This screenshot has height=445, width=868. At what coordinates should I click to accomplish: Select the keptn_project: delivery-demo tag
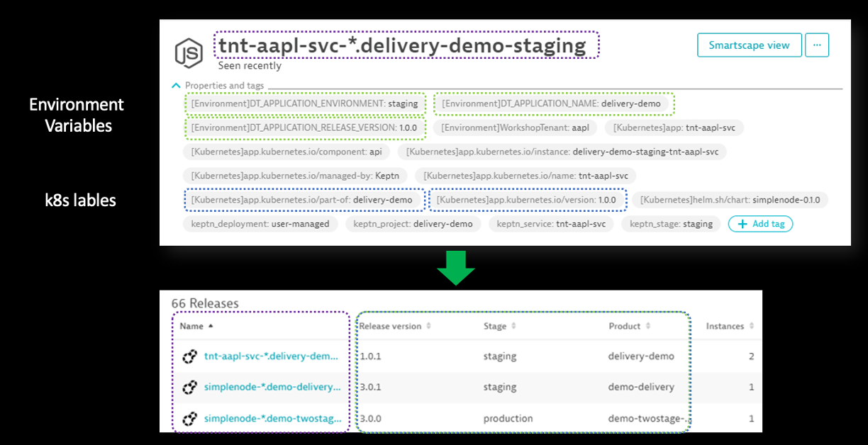(x=413, y=224)
